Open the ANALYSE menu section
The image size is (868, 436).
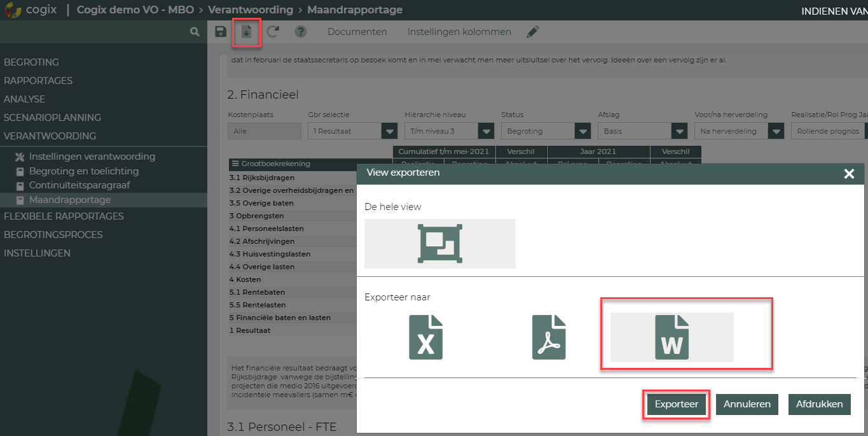point(25,99)
